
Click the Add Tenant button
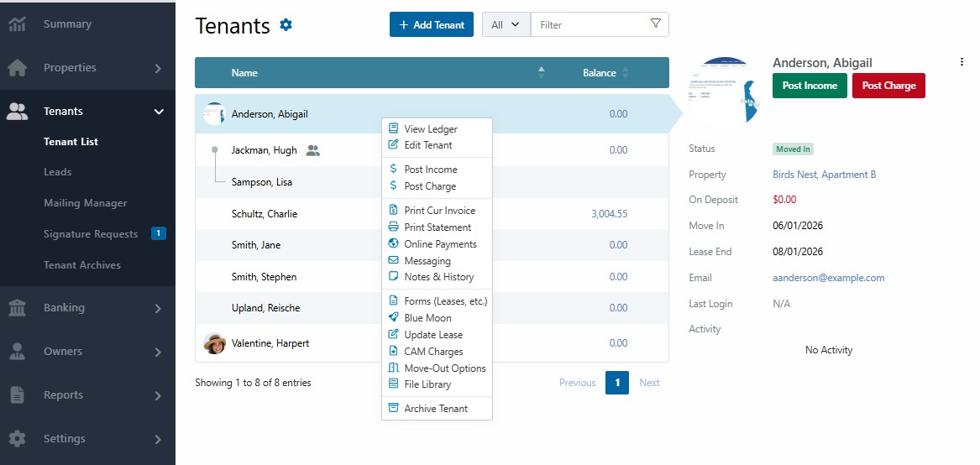click(x=432, y=24)
